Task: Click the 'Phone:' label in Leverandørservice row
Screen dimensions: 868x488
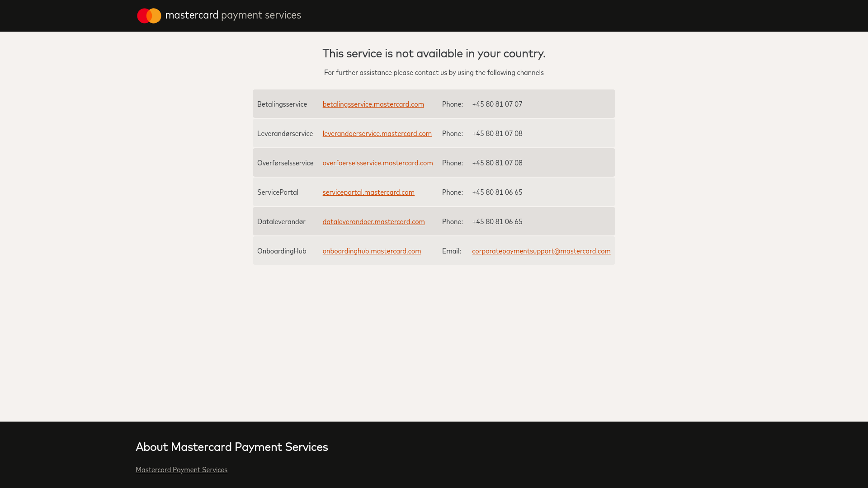Action: click(453, 133)
